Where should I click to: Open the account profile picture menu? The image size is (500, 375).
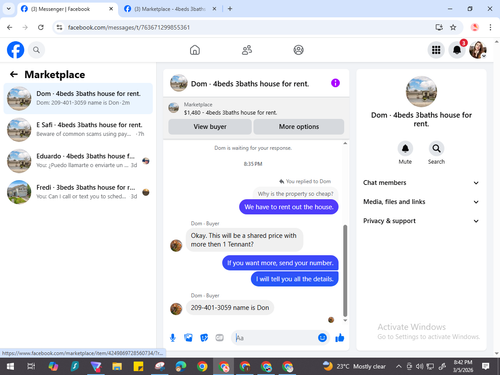pyautogui.click(x=478, y=50)
